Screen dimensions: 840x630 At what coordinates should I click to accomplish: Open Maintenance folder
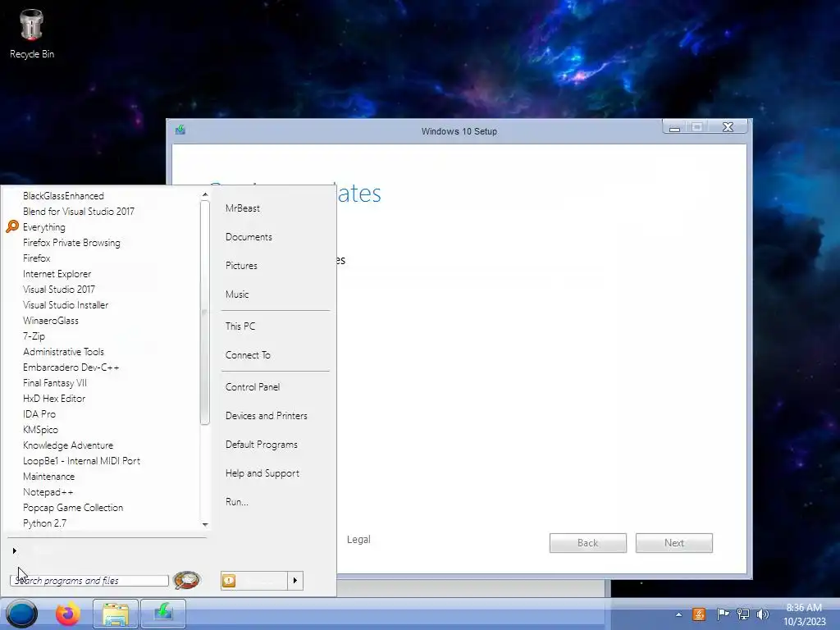point(48,477)
